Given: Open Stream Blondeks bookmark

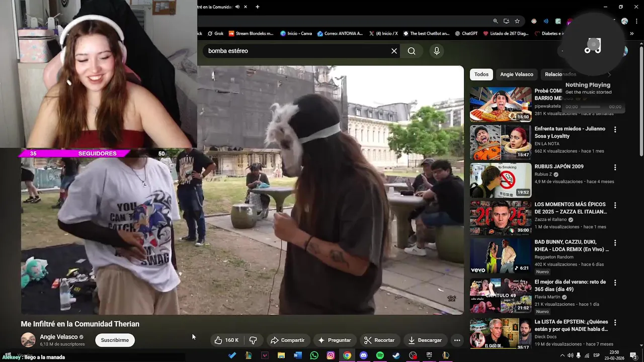Looking at the screenshot, I should point(251,34).
